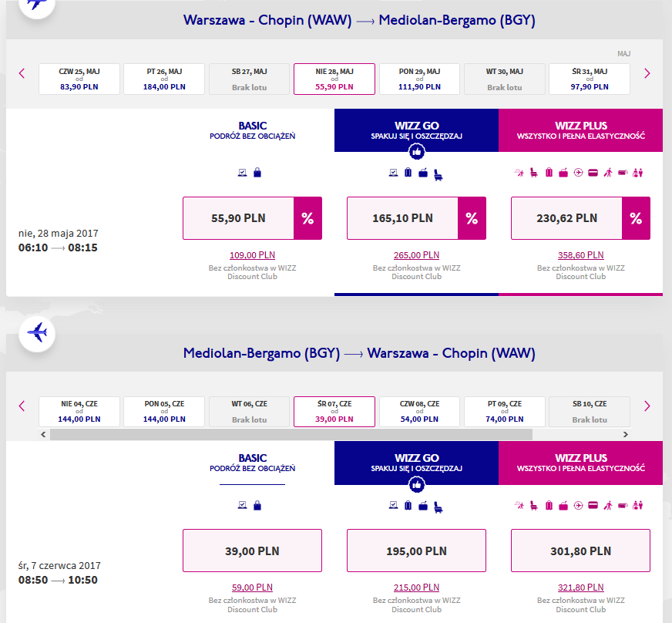Click BASIC check-in laptop icon, Bergamo–Warszawa flight
The image size is (672, 623).
point(243,505)
